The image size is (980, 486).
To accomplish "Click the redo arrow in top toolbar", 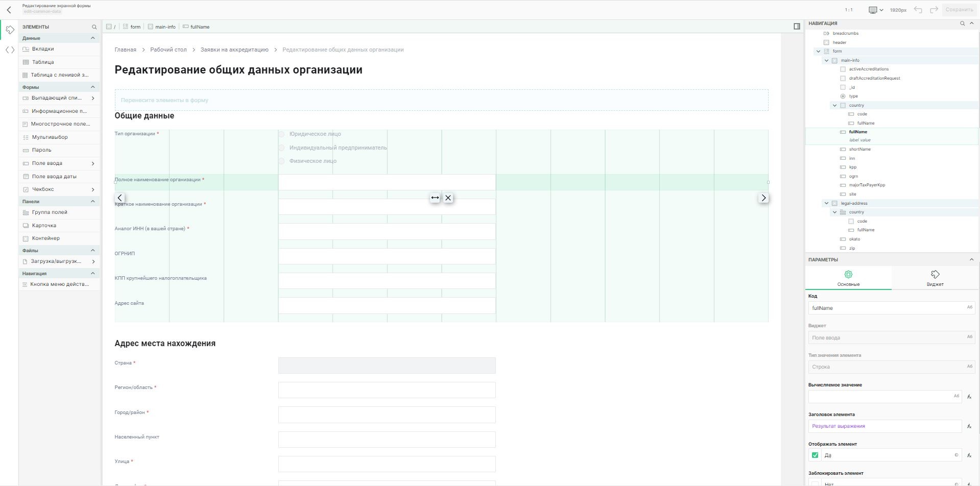I will tap(934, 10).
